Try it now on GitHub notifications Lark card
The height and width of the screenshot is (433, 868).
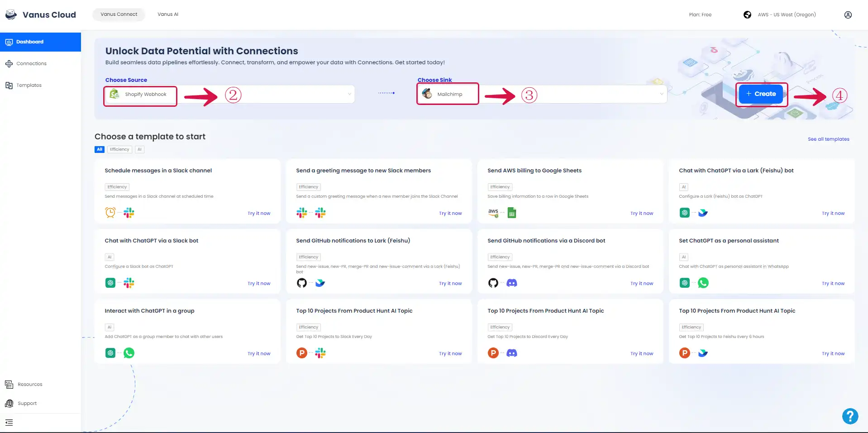point(450,283)
